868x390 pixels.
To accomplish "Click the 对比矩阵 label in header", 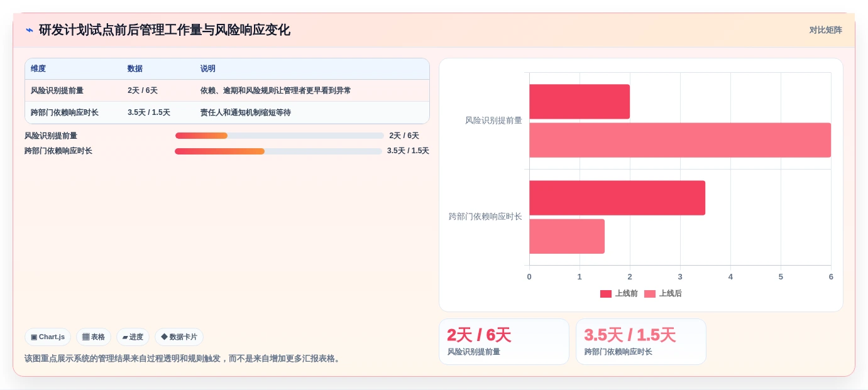I will [825, 30].
